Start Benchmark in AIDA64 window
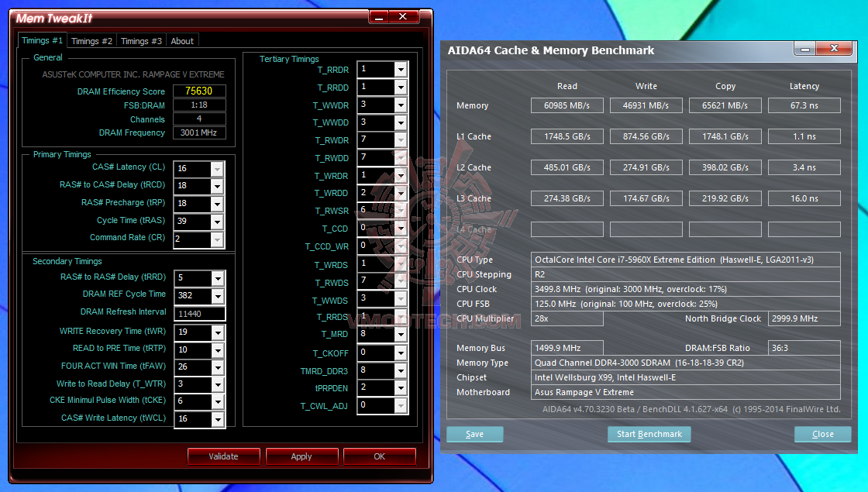868x492 pixels. coord(649,435)
